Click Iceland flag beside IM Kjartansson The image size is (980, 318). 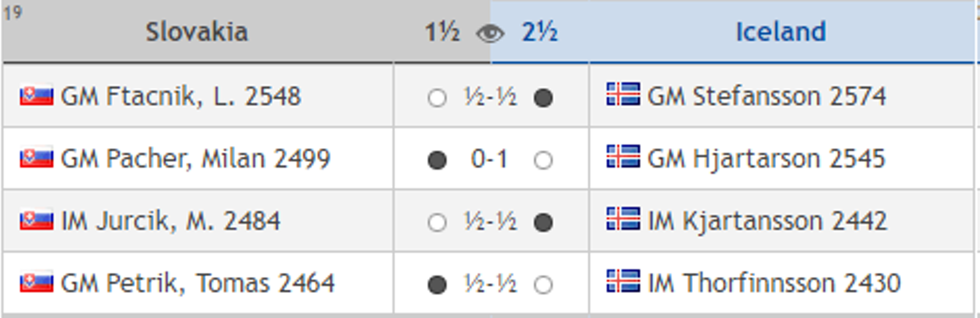coord(623,219)
